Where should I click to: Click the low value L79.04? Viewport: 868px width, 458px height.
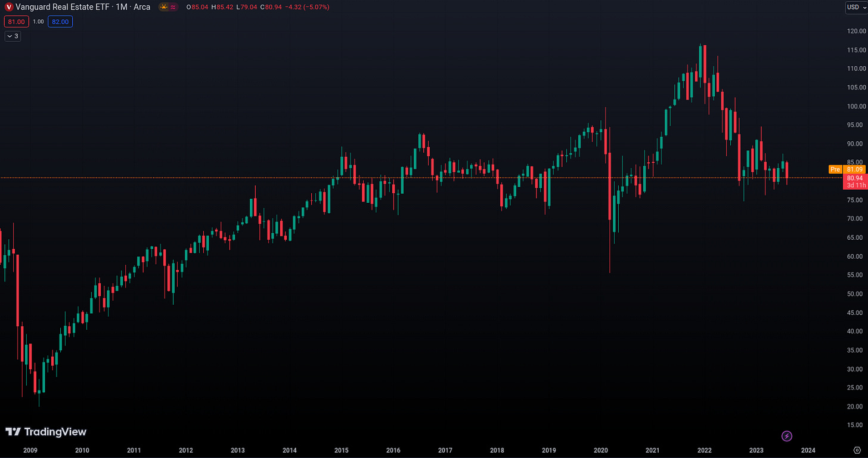click(247, 7)
